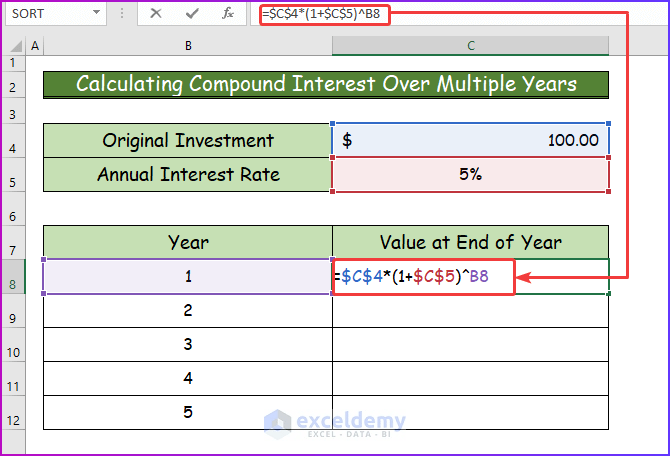
Task: Select column C header
Action: tap(470, 46)
